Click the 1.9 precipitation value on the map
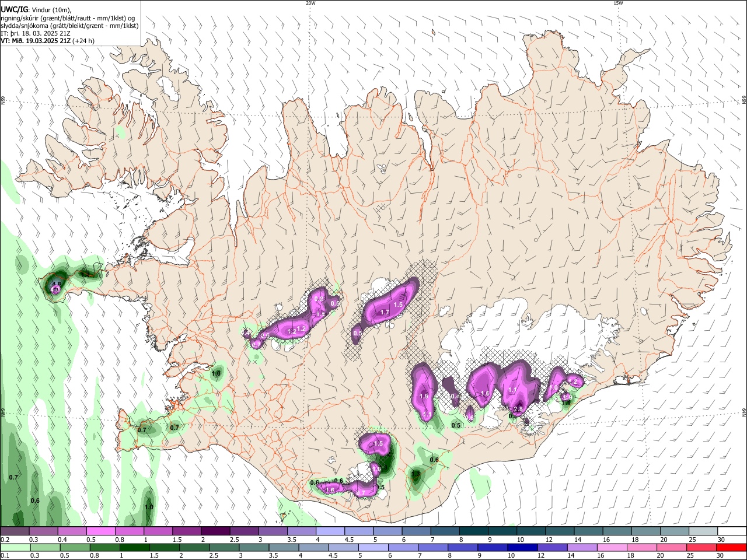Screen dimensions: 747x560 coord(424,396)
